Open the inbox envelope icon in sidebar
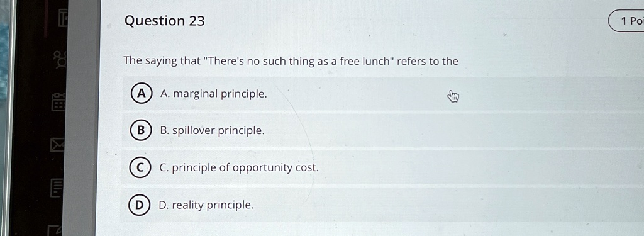644x236 pixels. (57, 145)
